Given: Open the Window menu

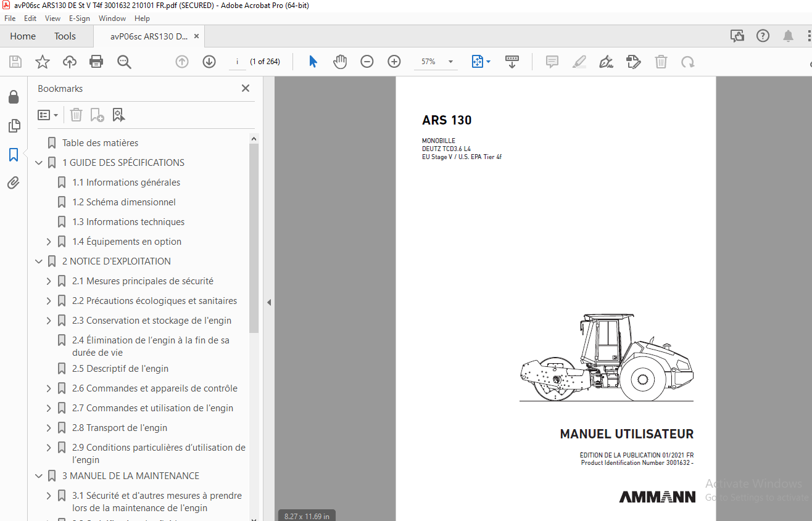Looking at the screenshot, I should pos(112,18).
